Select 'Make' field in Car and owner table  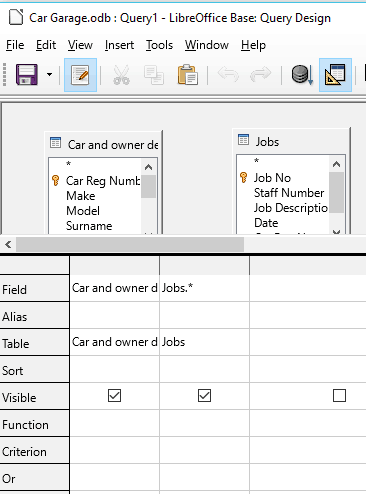[x=81, y=196]
